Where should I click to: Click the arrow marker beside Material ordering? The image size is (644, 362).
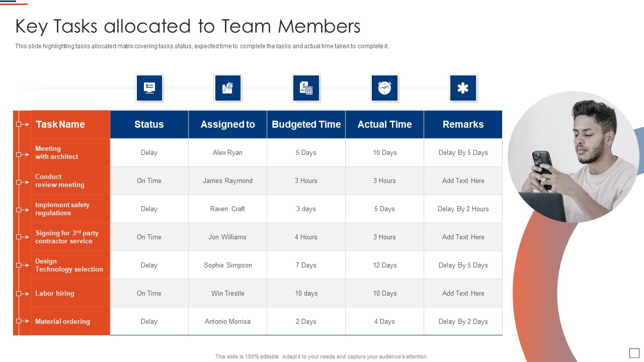pos(22,321)
